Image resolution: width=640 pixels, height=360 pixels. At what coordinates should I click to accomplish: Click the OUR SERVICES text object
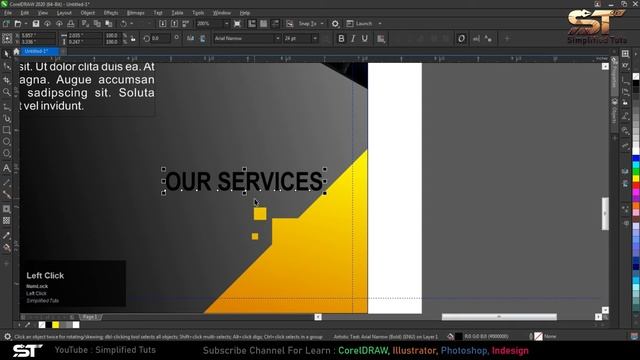tap(244, 181)
